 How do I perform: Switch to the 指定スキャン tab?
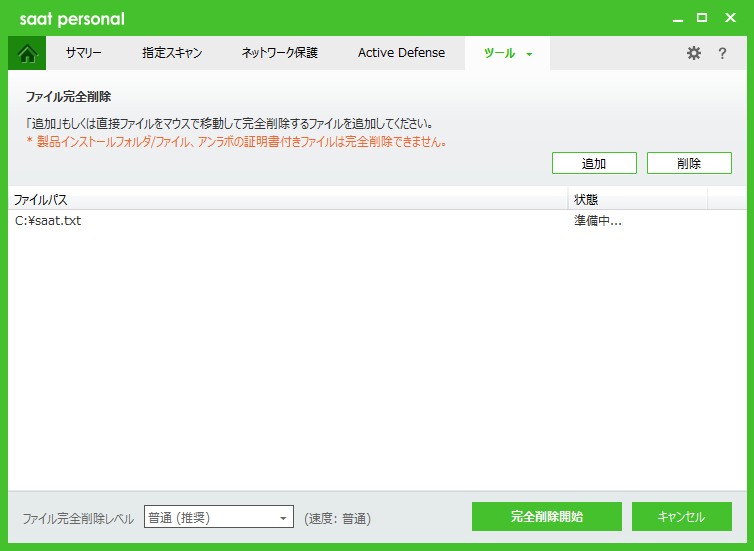point(172,53)
